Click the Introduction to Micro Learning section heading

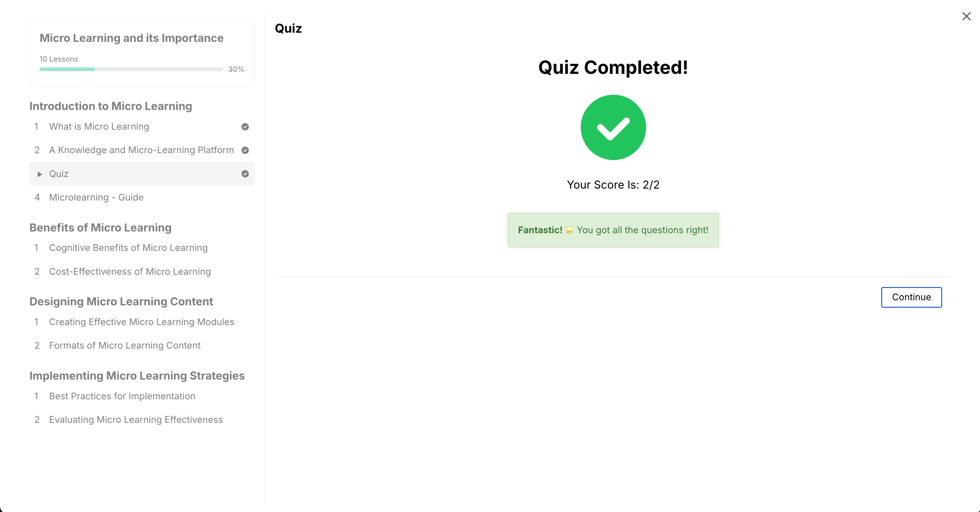(110, 106)
